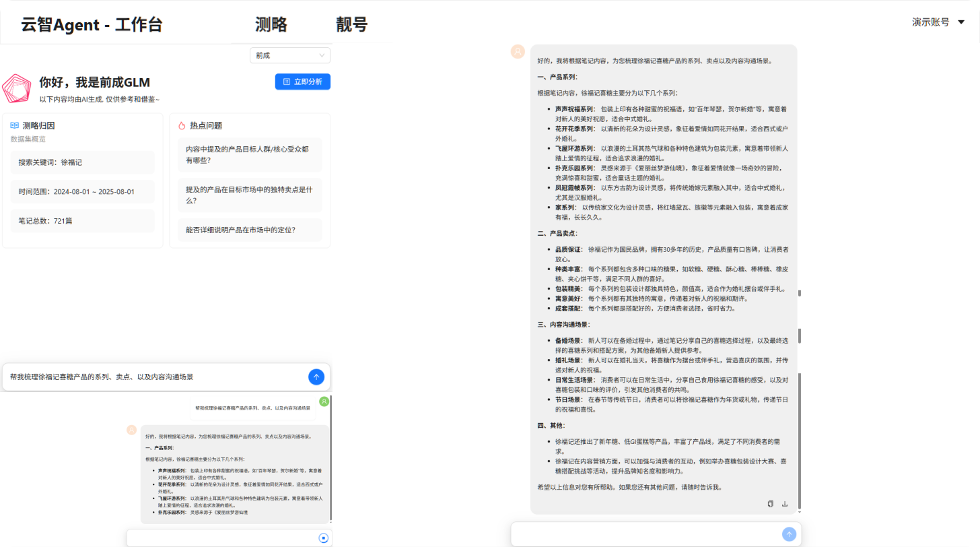This screenshot has width=980, height=547.
Task: Click the 数据集概览 label
Action: coord(28,139)
